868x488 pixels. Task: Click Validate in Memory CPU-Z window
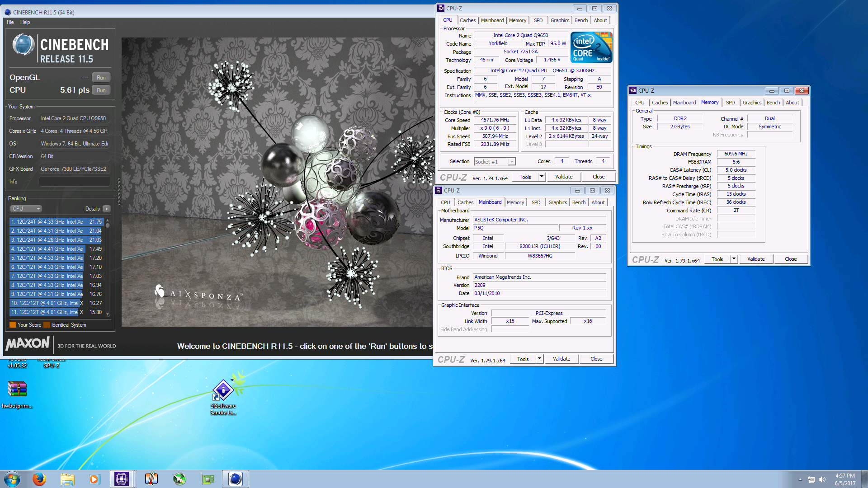[756, 259]
